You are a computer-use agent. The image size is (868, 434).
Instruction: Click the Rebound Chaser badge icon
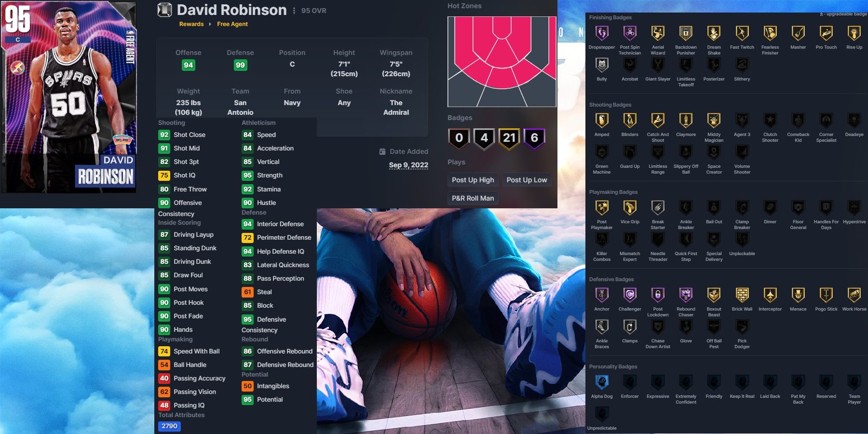pos(686,295)
